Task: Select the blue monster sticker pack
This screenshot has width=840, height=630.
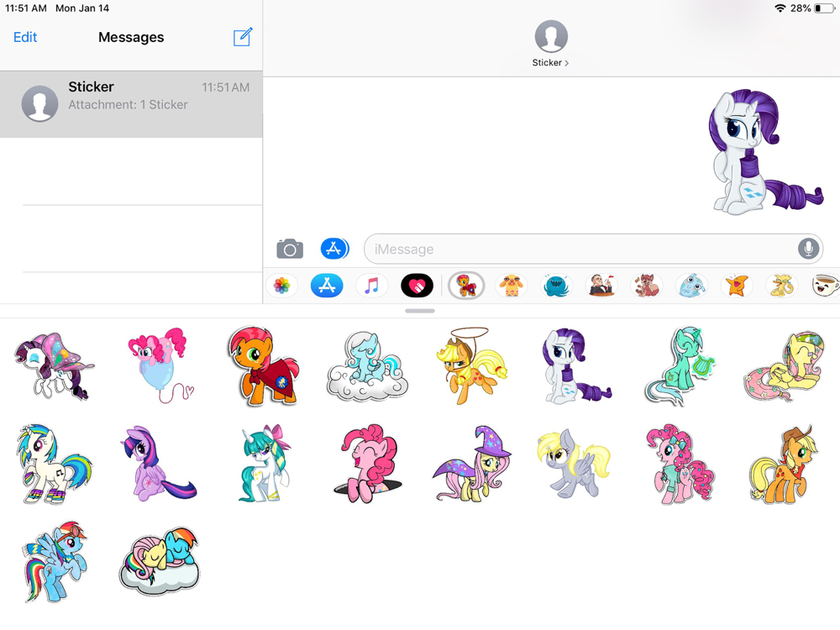Action: coord(556,286)
